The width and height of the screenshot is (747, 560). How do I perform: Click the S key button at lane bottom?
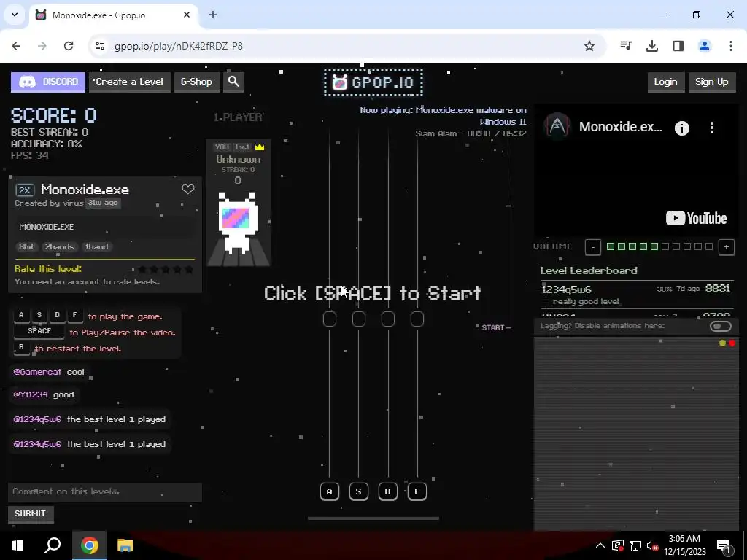tap(359, 491)
